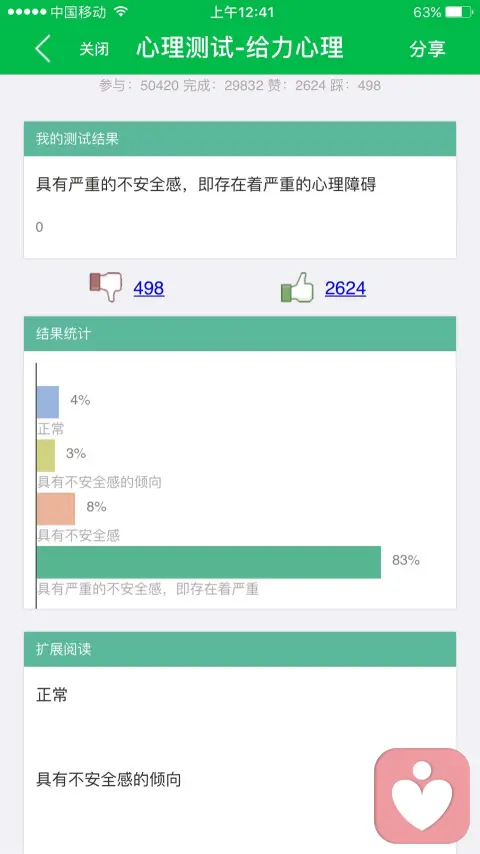Tap 分享 to share the test

coord(428,48)
